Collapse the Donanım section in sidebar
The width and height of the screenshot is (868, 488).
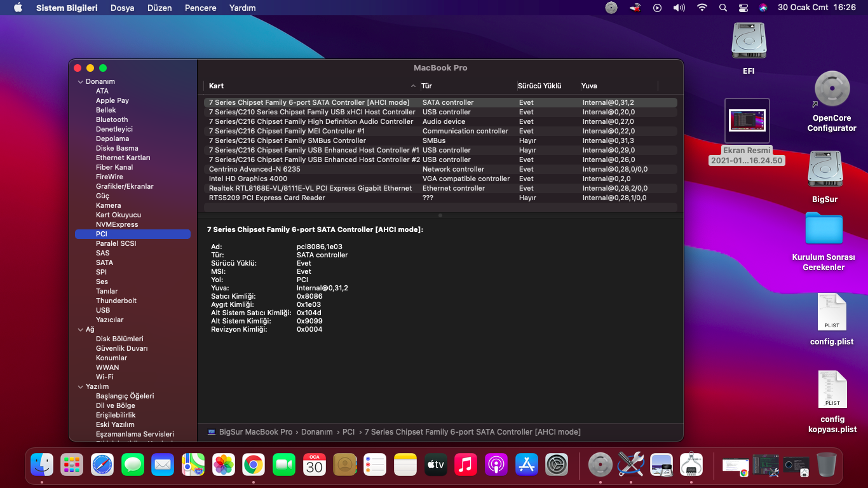click(81, 82)
